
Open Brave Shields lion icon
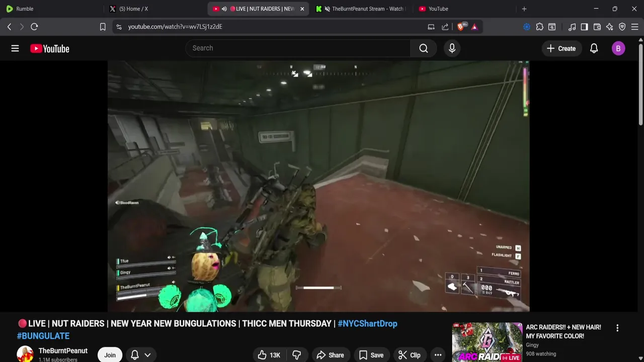461,27
